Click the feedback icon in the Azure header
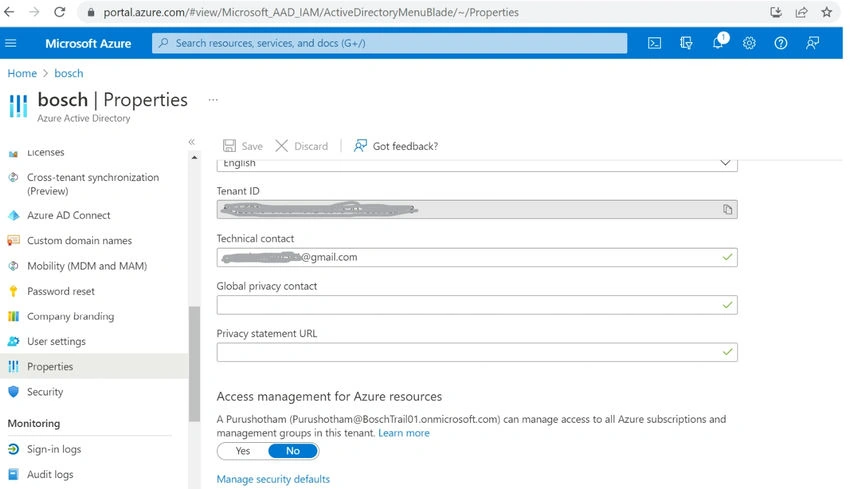Viewport: 850px width, 489px height. pyautogui.click(x=812, y=43)
